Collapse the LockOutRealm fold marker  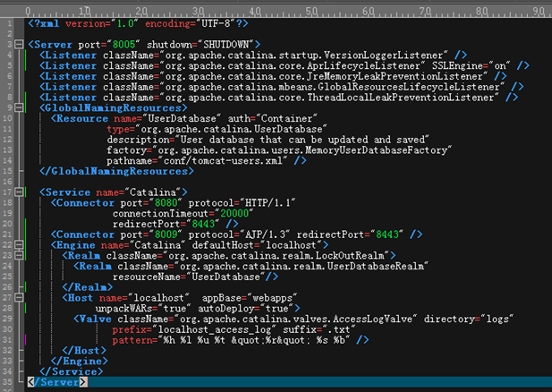[19, 255]
